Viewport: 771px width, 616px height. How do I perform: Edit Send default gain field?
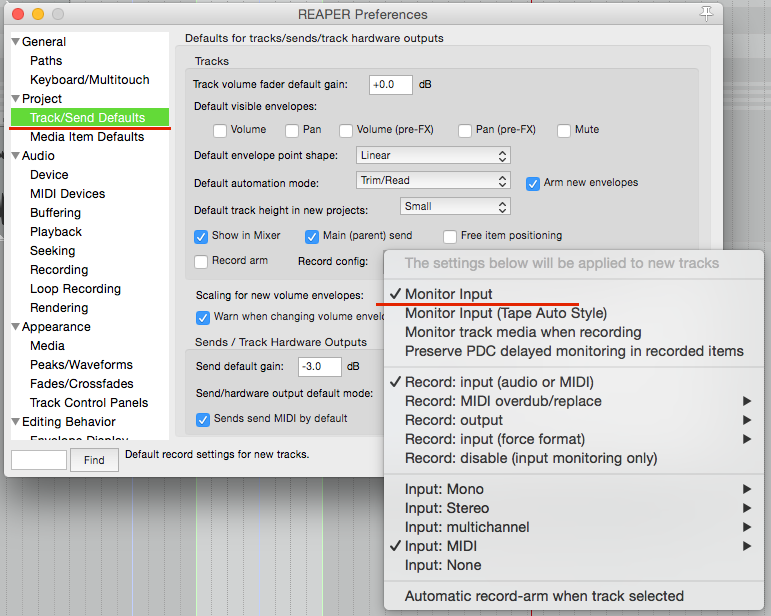click(x=320, y=367)
